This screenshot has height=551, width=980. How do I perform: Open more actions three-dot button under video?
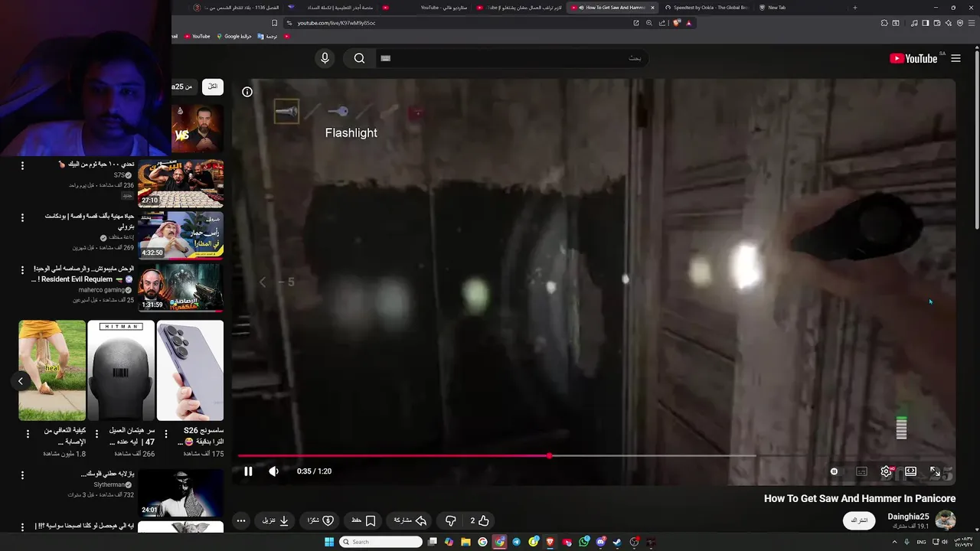[241, 520]
